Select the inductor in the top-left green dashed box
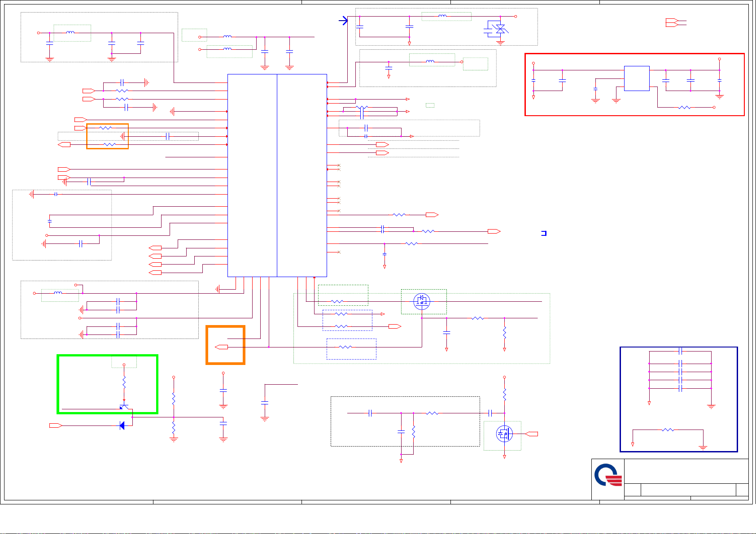Image resolution: width=756 pixels, height=534 pixels. click(70, 33)
